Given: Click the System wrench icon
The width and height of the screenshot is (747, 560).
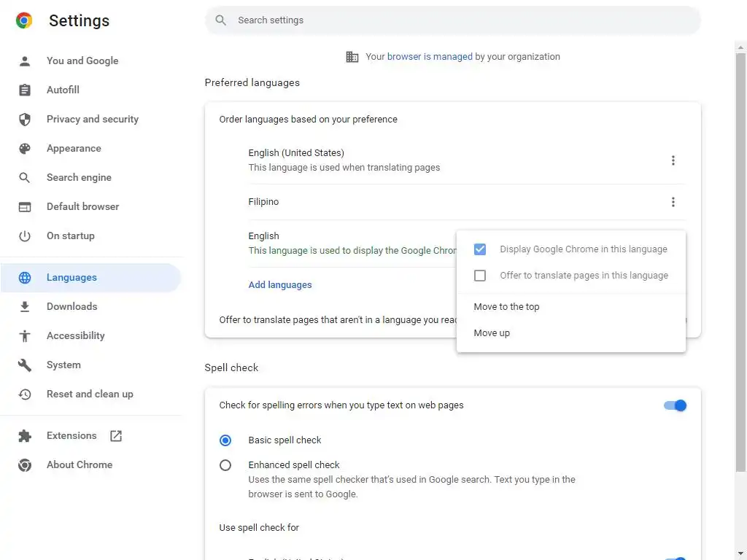Looking at the screenshot, I should point(25,365).
